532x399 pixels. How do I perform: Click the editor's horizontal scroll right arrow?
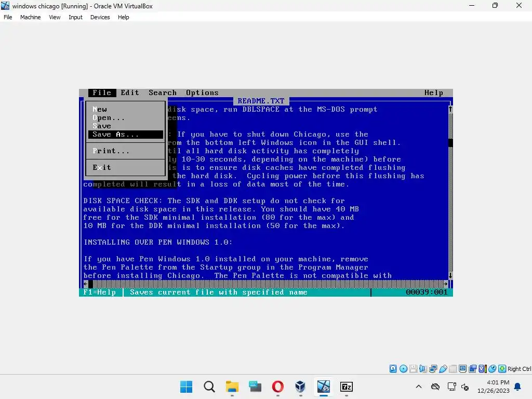click(445, 284)
